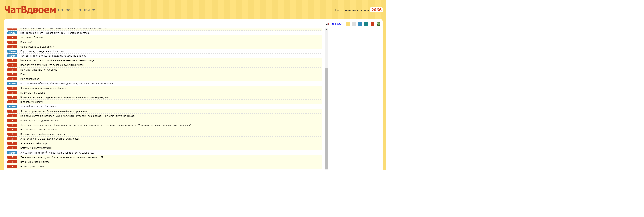Click the message 'Чо понравилось в Болгарии?'
The height and width of the screenshot is (217, 644).
(37, 47)
